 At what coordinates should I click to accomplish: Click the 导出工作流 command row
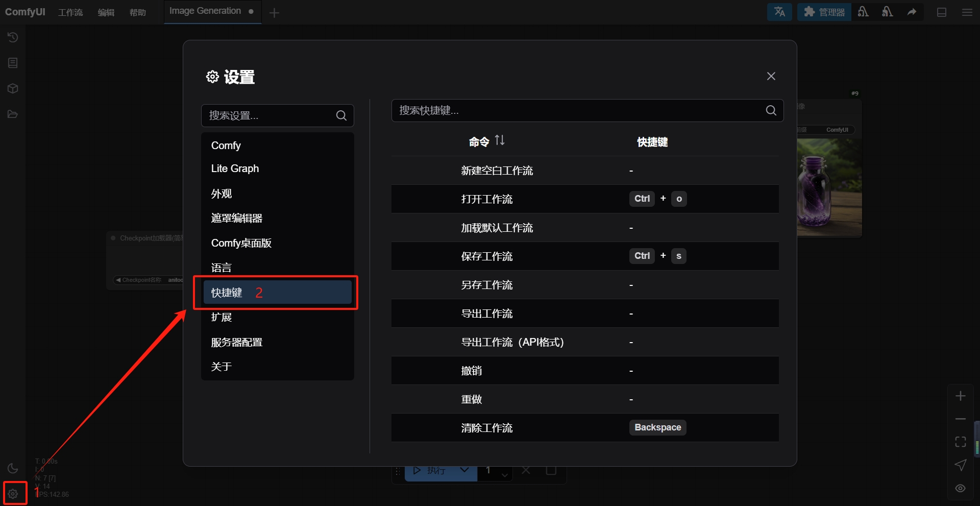[x=585, y=314]
